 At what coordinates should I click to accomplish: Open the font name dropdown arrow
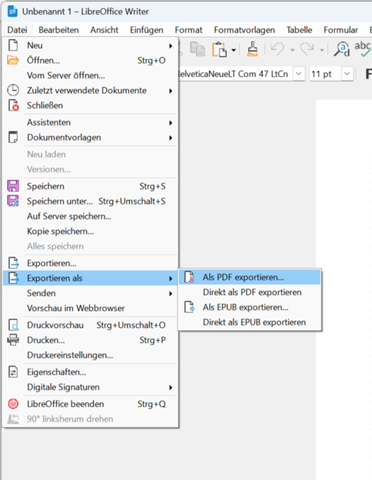299,73
